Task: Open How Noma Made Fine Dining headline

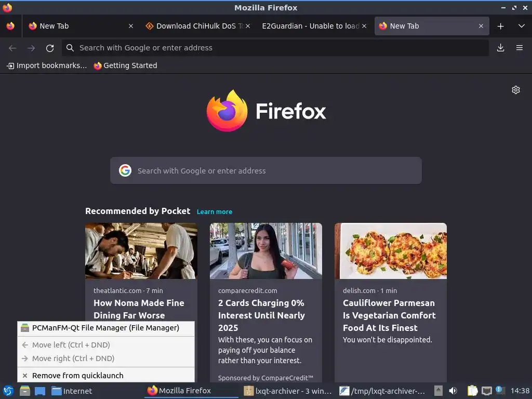Action: tap(139, 309)
